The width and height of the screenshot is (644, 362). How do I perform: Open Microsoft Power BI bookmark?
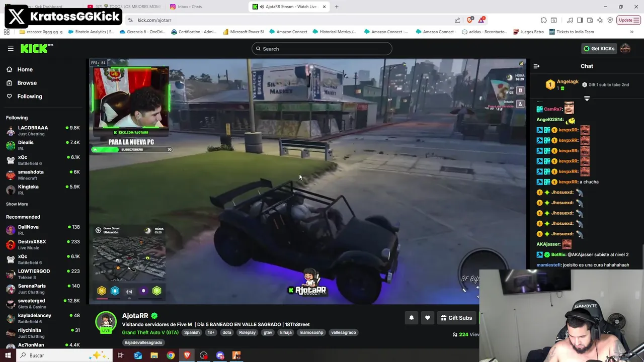pyautogui.click(x=243, y=32)
